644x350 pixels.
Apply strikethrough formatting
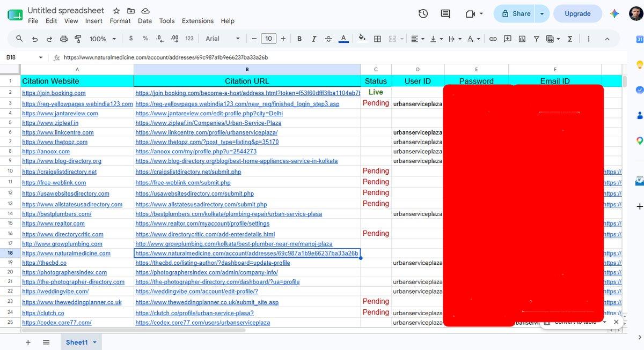coord(328,39)
